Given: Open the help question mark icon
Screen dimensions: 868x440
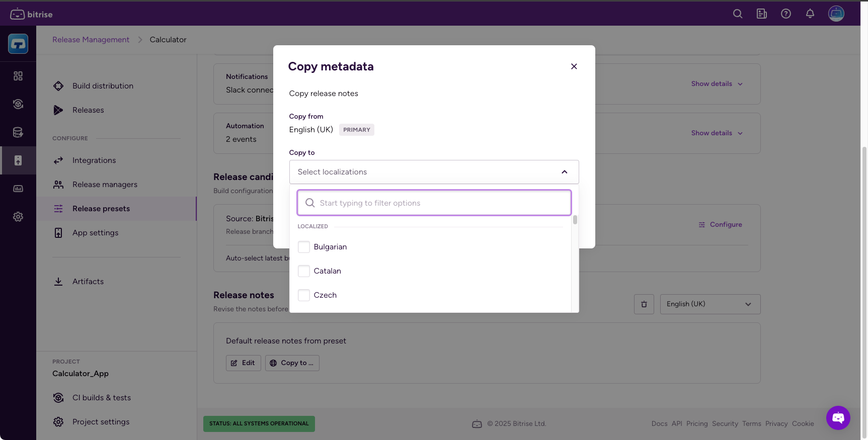Looking at the screenshot, I should tap(786, 14).
